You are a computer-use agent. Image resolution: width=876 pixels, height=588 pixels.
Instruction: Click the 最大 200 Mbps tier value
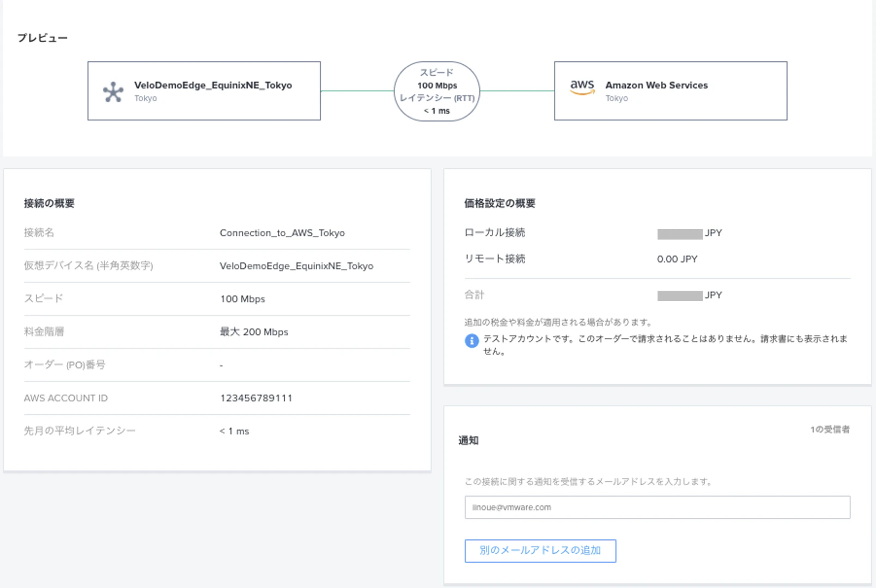[x=254, y=332]
